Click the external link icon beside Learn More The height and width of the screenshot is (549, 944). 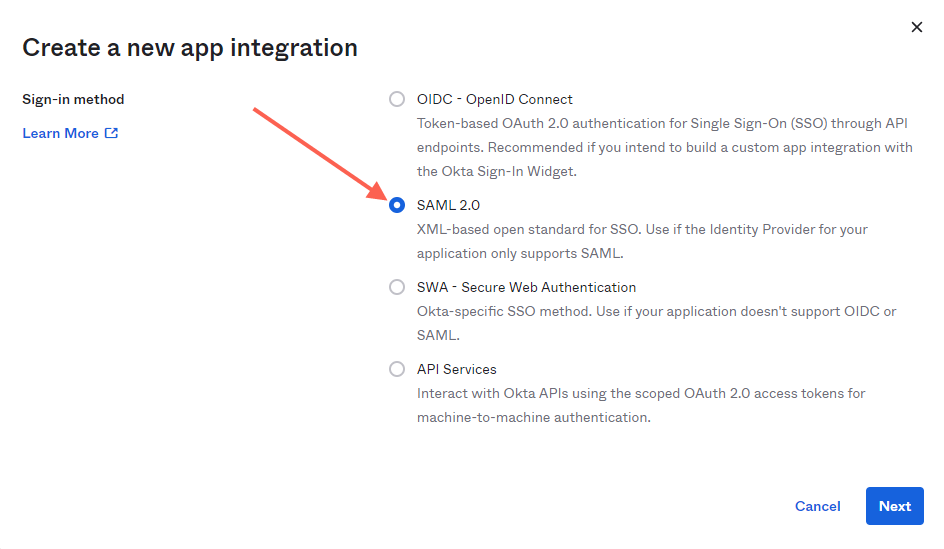[111, 133]
